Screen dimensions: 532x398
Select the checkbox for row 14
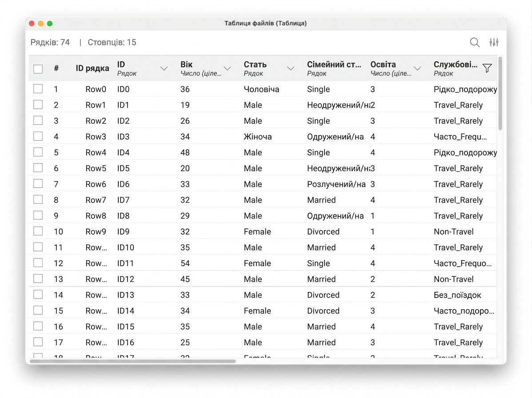38,295
